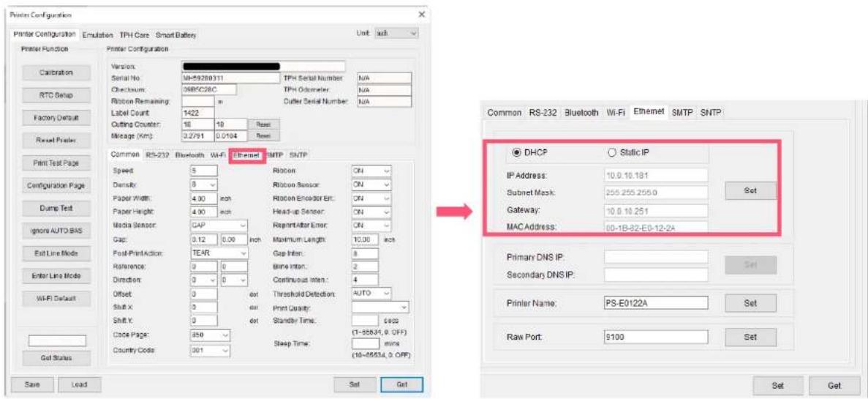Screen dimensions: 868x399
Task: Expand the Media Sensor dropdown showing GAP
Action: (x=219, y=225)
